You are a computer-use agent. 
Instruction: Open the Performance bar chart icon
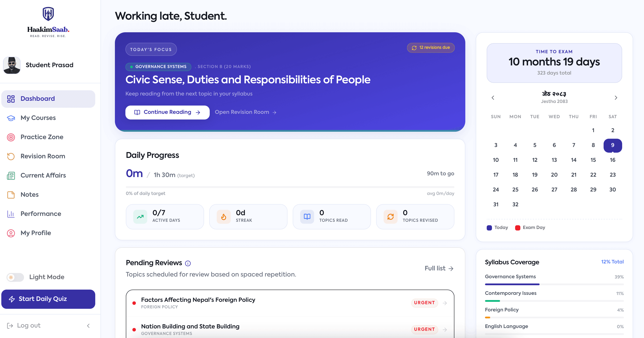click(11, 214)
